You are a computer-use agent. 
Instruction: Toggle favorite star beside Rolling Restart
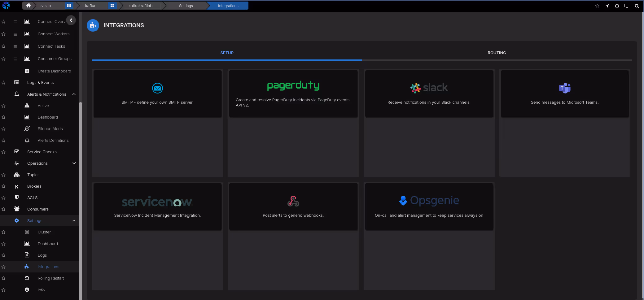click(3, 278)
